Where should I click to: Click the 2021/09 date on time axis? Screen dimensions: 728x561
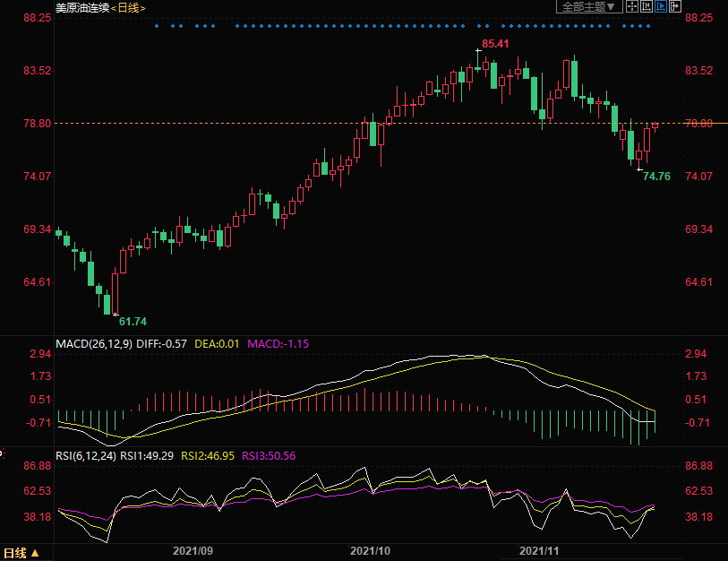(193, 550)
